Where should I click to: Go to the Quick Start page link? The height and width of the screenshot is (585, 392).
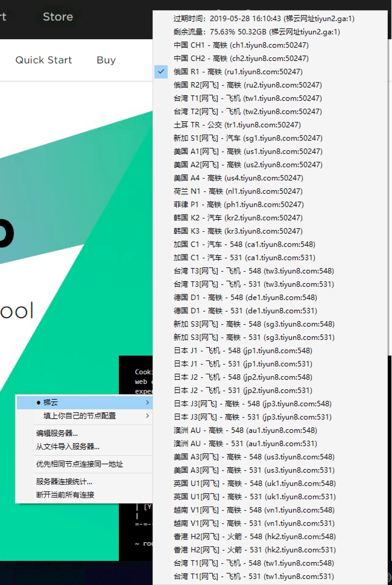[44, 60]
